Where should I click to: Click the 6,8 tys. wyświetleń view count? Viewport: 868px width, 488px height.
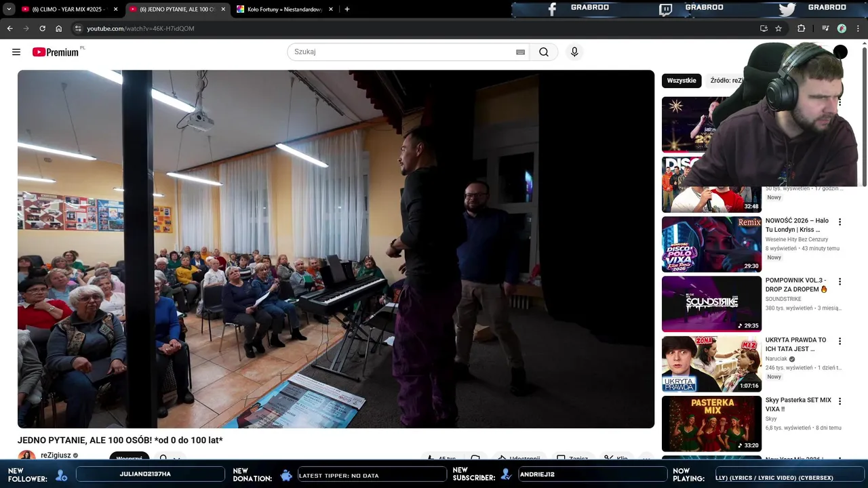tap(788, 428)
